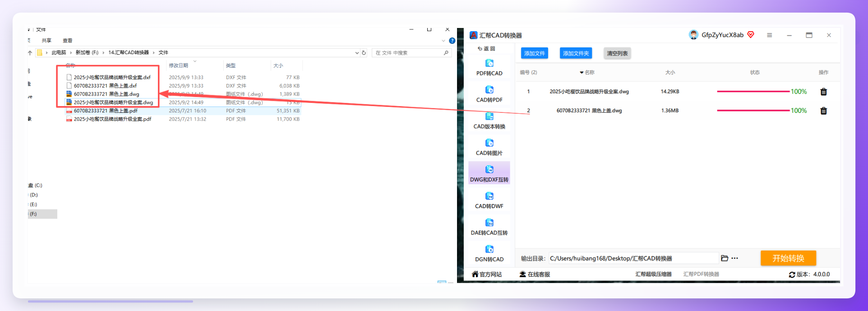
Task: Click Explorer's 大小 column header
Action: pos(278,65)
